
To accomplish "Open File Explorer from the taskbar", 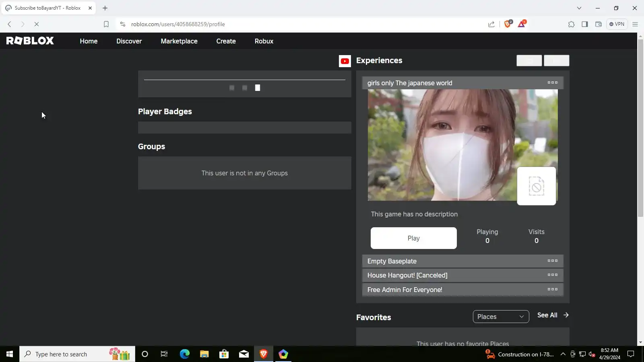I will (204, 354).
